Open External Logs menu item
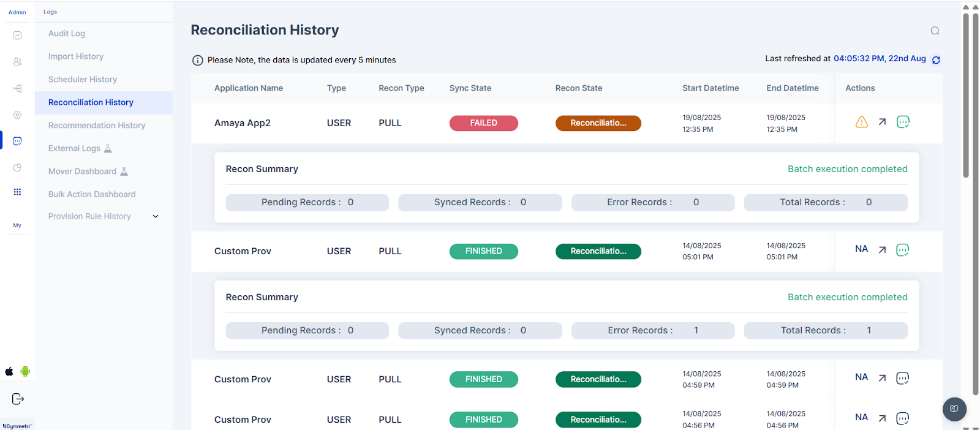980x430 pixels. point(74,148)
